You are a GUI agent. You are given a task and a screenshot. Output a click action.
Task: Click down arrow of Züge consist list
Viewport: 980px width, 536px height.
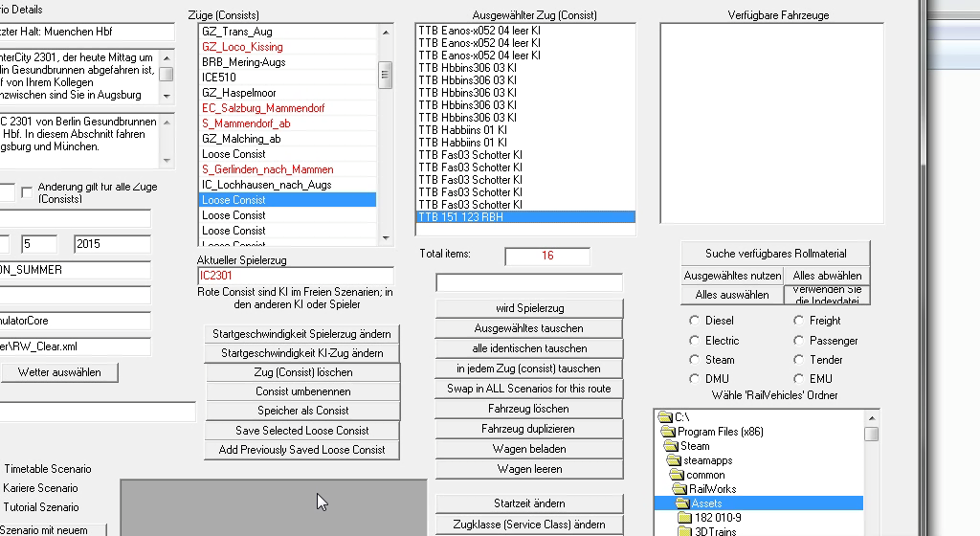click(x=386, y=238)
